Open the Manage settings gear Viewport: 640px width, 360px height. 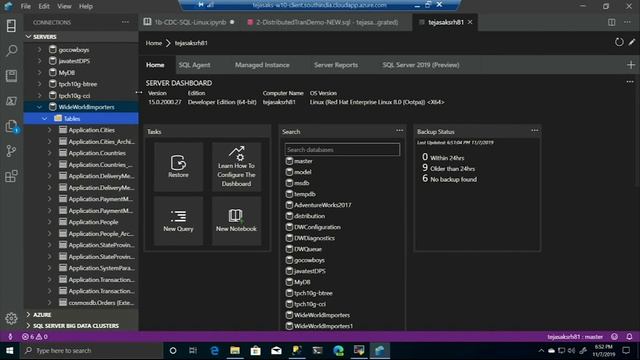11,318
